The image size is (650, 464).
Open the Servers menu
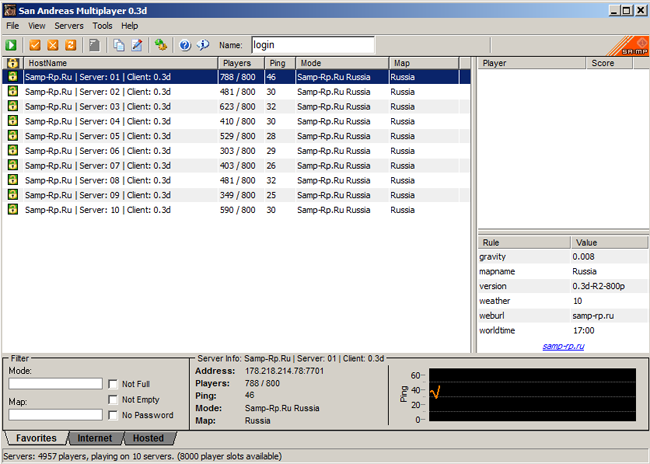coord(69,25)
